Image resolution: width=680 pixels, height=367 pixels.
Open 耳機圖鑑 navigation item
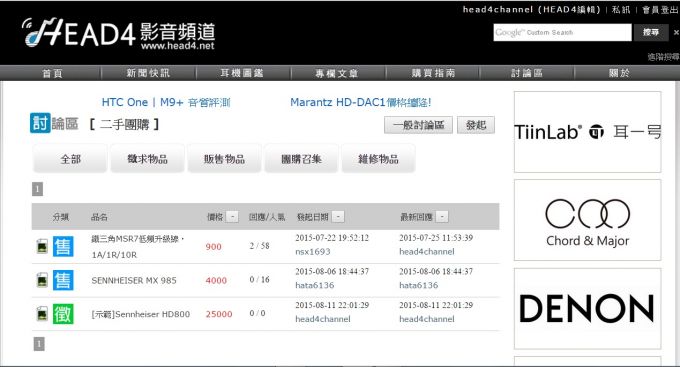pyautogui.click(x=242, y=73)
